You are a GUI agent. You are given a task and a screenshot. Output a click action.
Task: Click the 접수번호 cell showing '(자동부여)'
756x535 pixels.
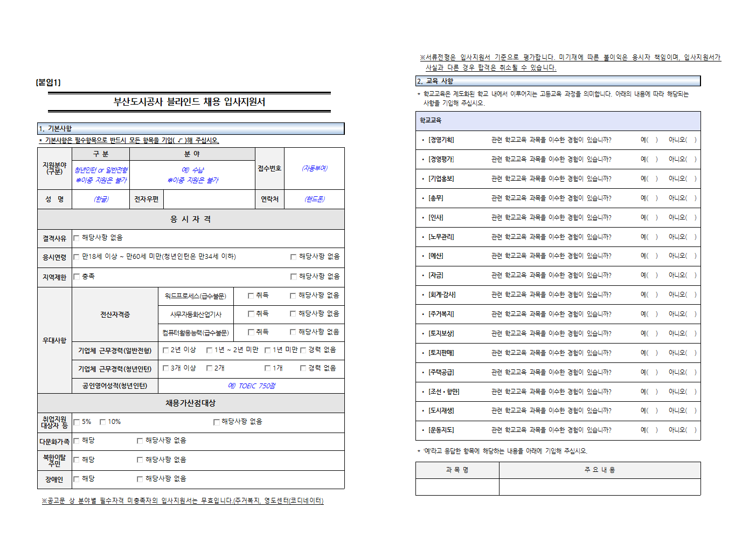(314, 168)
